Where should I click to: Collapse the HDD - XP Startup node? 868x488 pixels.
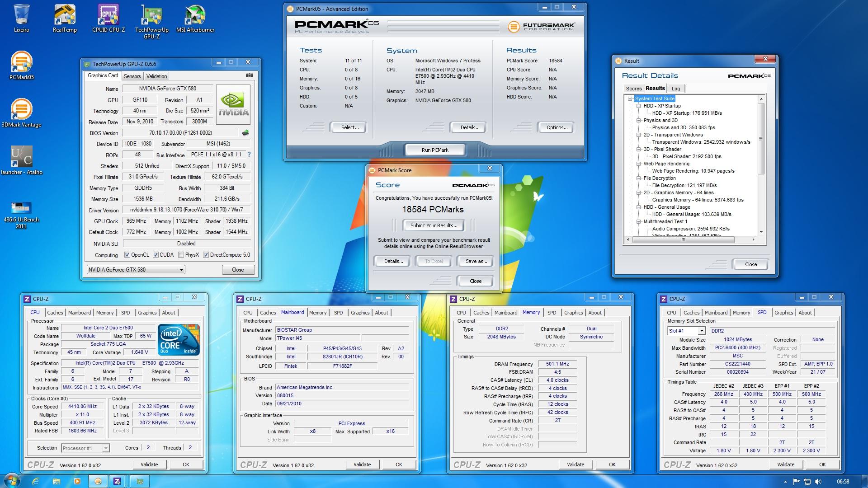tap(638, 106)
